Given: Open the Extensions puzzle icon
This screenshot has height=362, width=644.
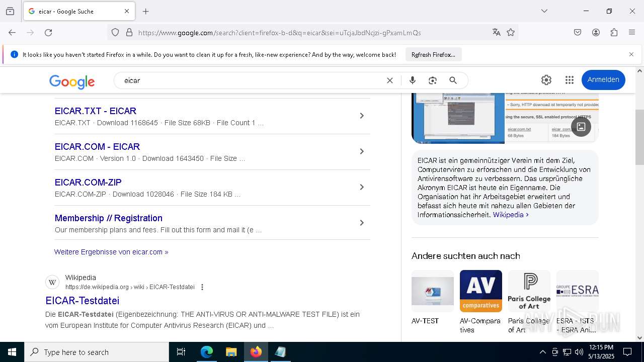Looking at the screenshot, I should point(614,33).
